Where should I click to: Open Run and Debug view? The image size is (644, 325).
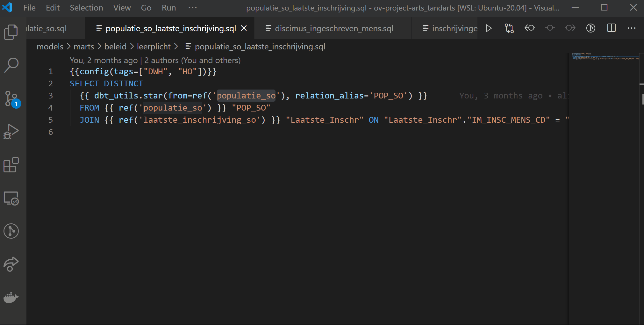click(x=11, y=132)
